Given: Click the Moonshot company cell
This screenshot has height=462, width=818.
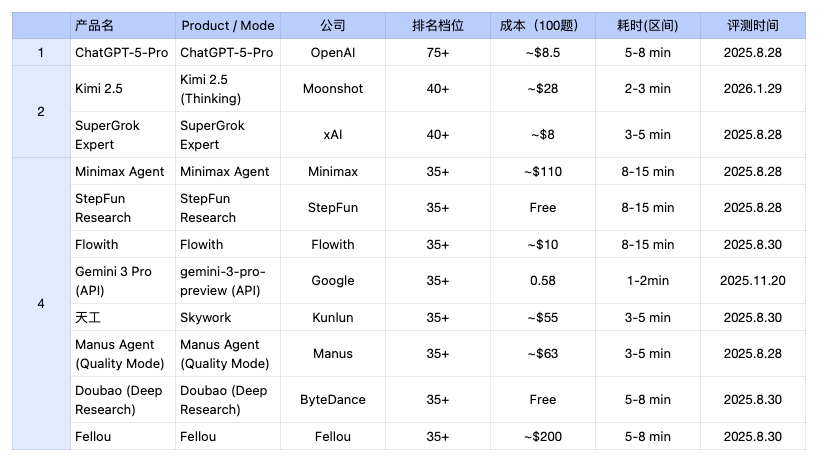Looking at the screenshot, I should (x=333, y=88).
